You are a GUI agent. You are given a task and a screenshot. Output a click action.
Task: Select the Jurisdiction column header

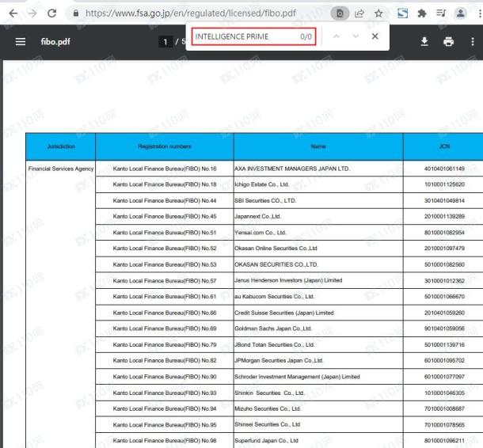point(61,146)
